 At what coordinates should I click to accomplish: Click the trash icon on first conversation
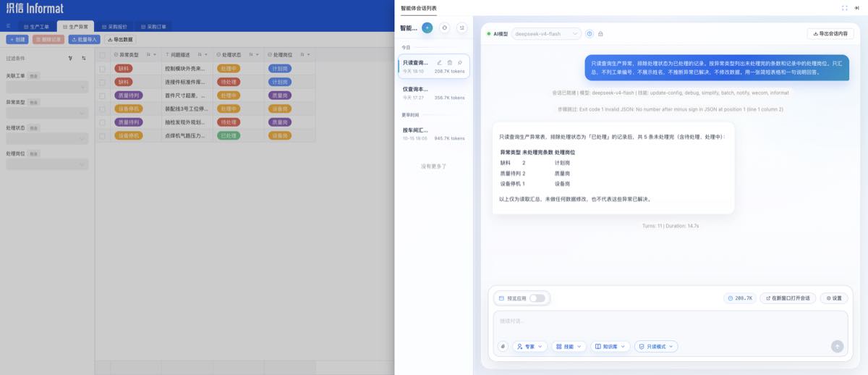point(450,63)
